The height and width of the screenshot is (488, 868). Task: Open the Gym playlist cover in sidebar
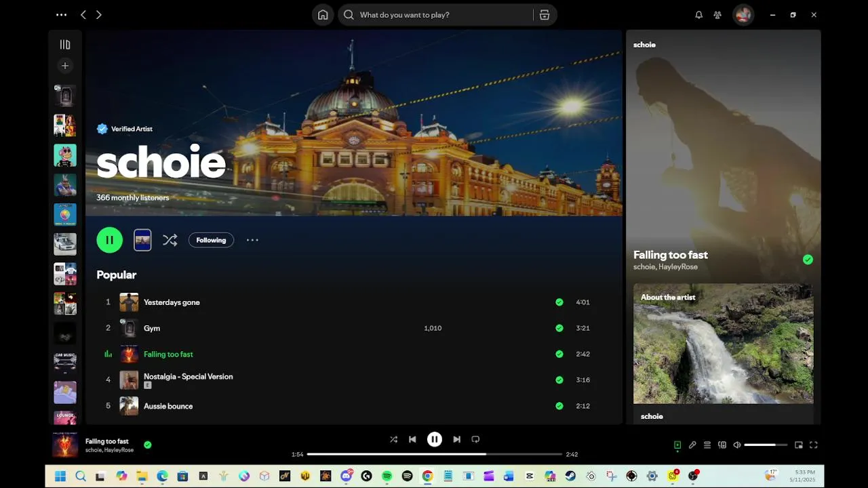pos(65,96)
